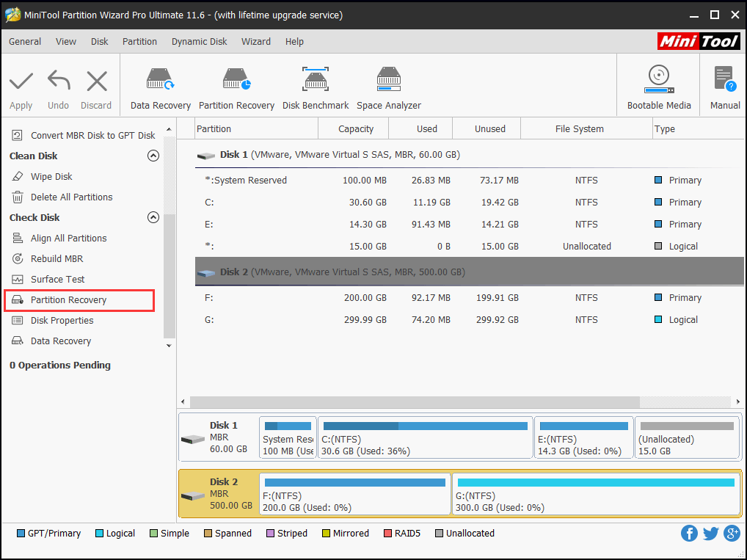
Task: Open the Facebook share icon
Action: [689, 533]
